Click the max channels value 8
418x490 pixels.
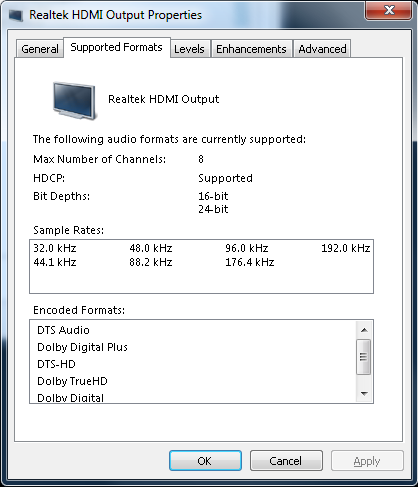(x=201, y=159)
